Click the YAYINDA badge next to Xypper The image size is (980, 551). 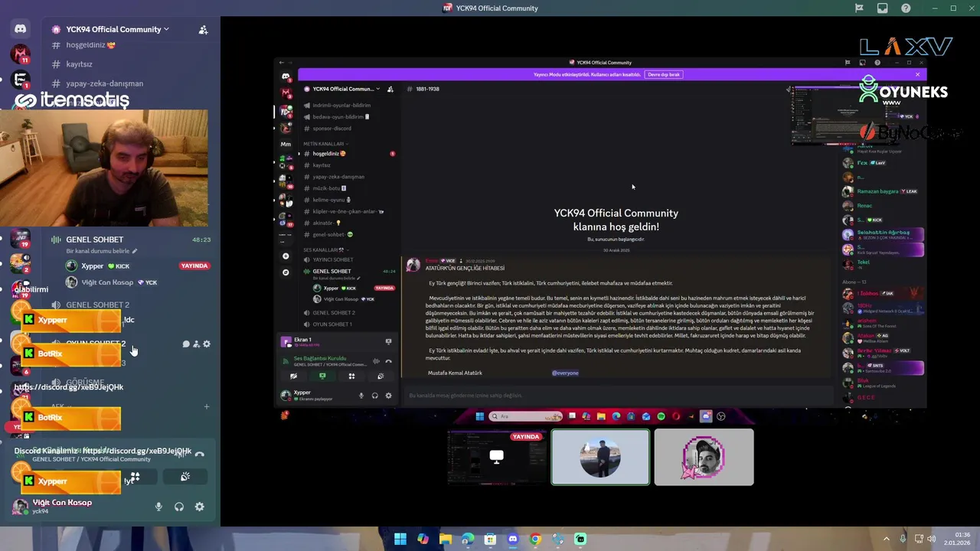click(x=194, y=266)
